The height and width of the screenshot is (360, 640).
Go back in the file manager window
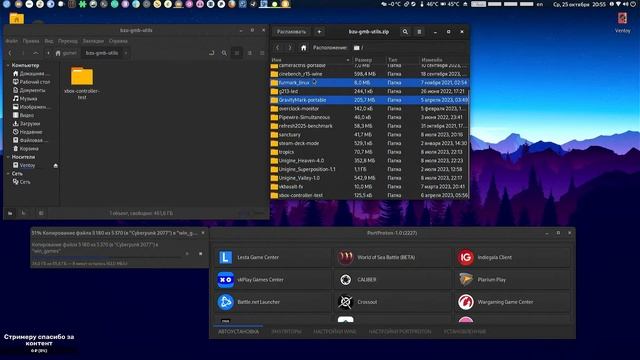pos(10,53)
